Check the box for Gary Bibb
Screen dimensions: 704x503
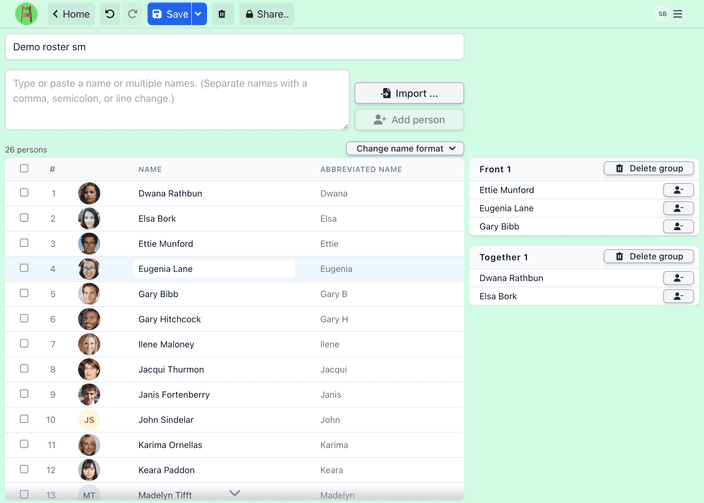coord(24,293)
